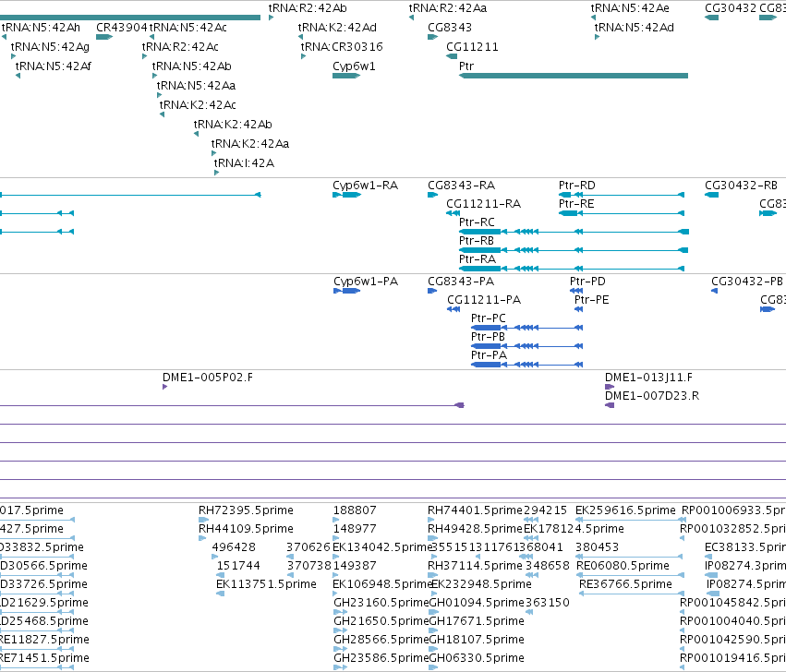Click the CG30432-RB transcript label
This screenshot has width=786, height=672.
click(x=742, y=186)
